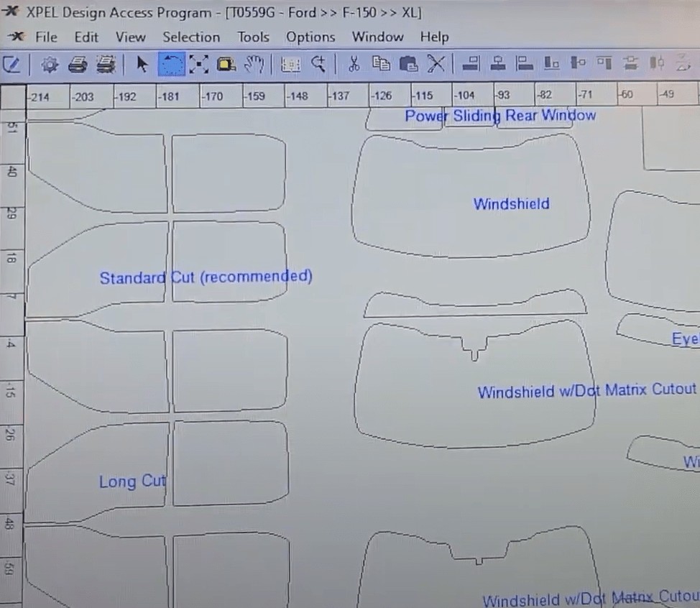Open the Options menu
The image size is (700, 608).
click(x=310, y=37)
